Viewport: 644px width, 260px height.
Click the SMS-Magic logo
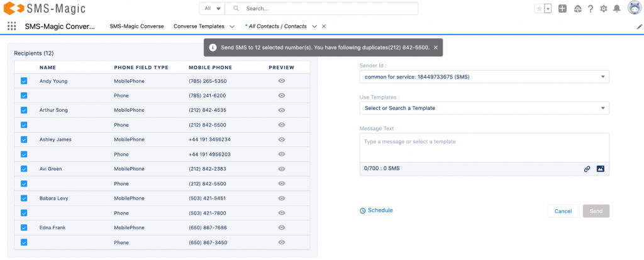point(45,8)
